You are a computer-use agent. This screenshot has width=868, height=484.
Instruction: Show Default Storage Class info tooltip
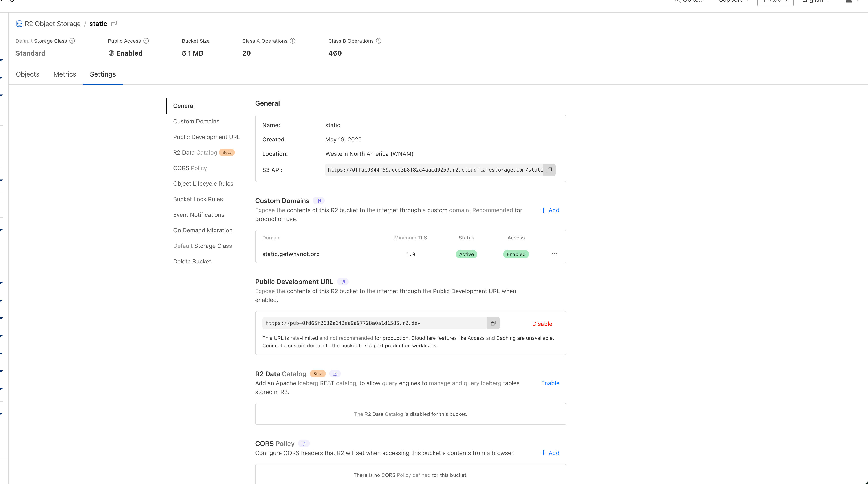click(72, 41)
